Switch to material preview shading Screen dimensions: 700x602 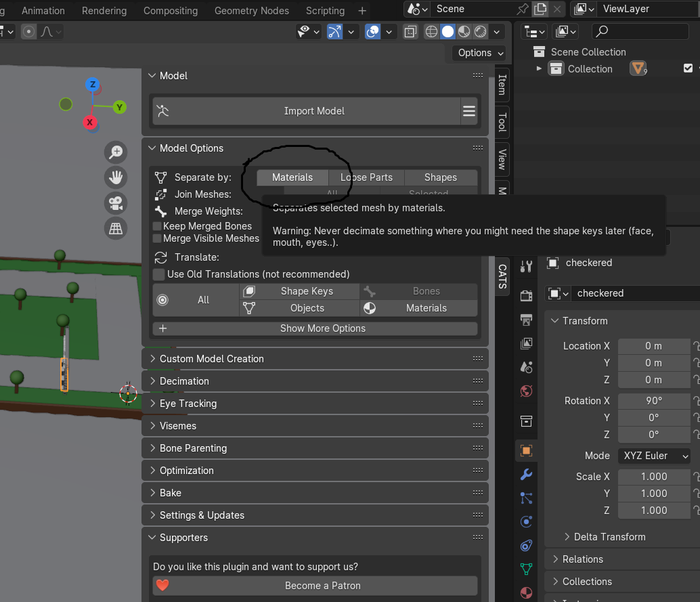[464, 32]
